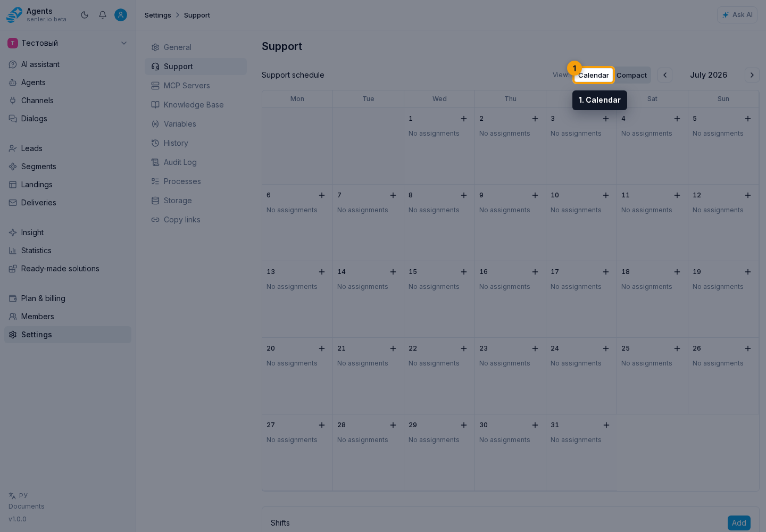Add assignment on July 22
This screenshot has width=766, height=532.
[x=464, y=348]
